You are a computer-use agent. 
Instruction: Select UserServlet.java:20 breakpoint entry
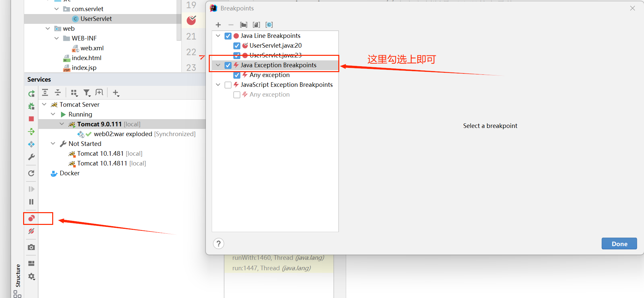[x=275, y=45]
